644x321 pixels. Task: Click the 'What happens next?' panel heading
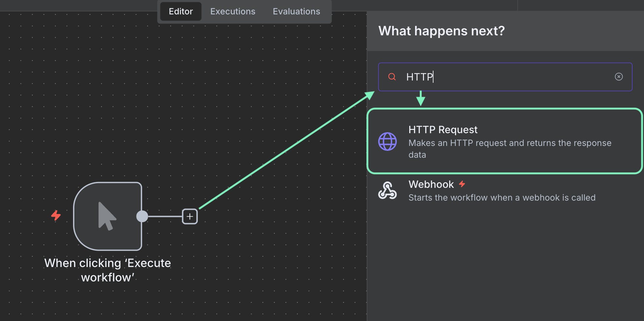point(441,31)
